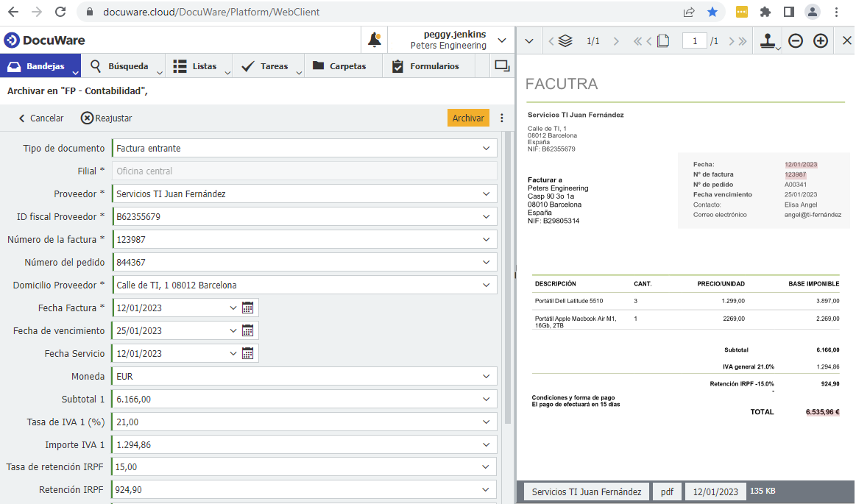Open calendar picker for Fecha de vencimiento
The image size is (856, 504).
pos(248,330)
